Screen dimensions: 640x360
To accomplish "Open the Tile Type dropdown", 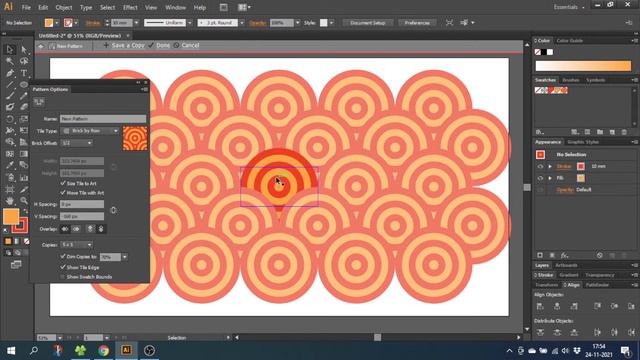I will (90, 131).
